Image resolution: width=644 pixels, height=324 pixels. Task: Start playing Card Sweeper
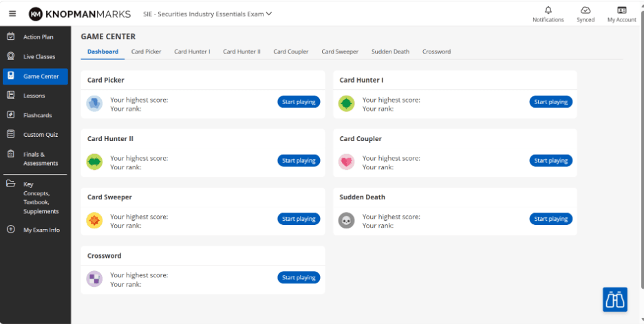pyautogui.click(x=299, y=219)
